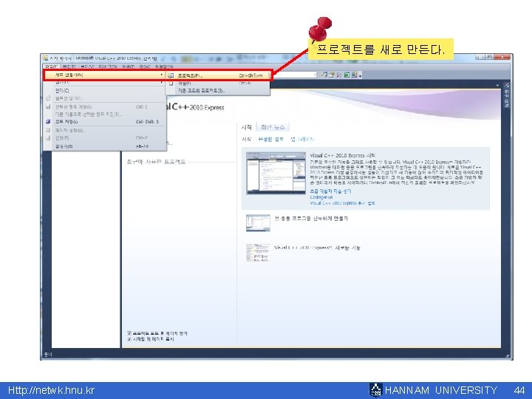Open the vertical tab on the right edge
The width and height of the screenshot is (532, 399).
click(x=507, y=95)
